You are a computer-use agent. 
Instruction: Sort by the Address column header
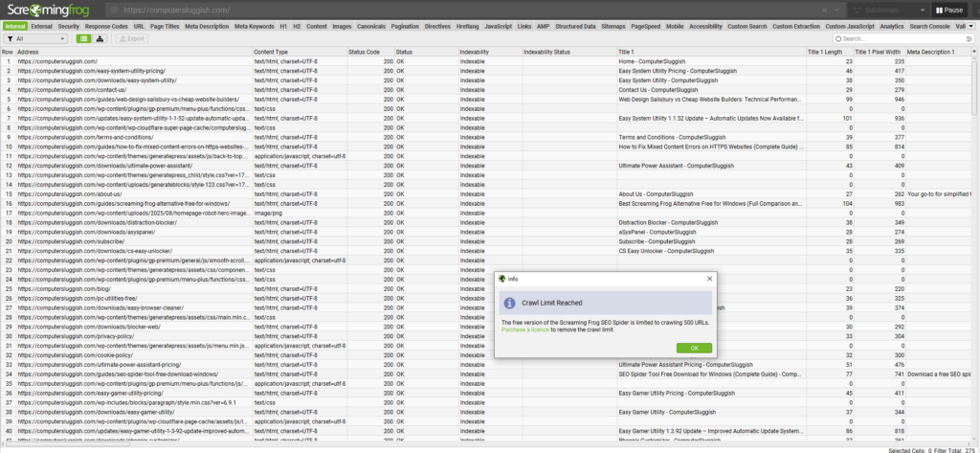(x=134, y=52)
